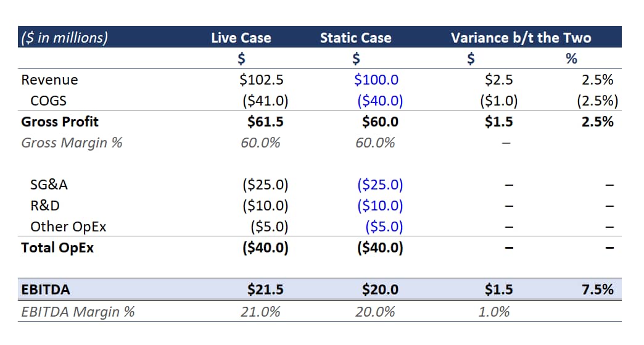
Task: Click Static Case Other OpEx ($5.0)
Action: [x=384, y=227]
